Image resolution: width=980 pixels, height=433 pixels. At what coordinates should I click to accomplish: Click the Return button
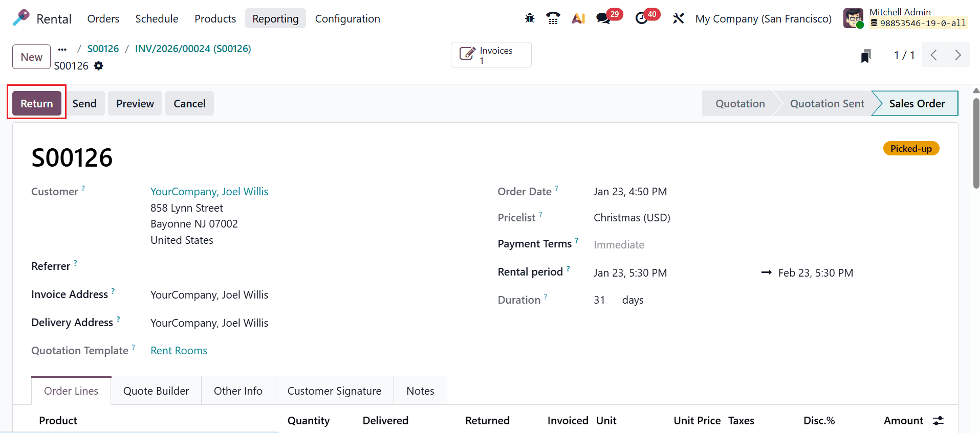tap(37, 103)
